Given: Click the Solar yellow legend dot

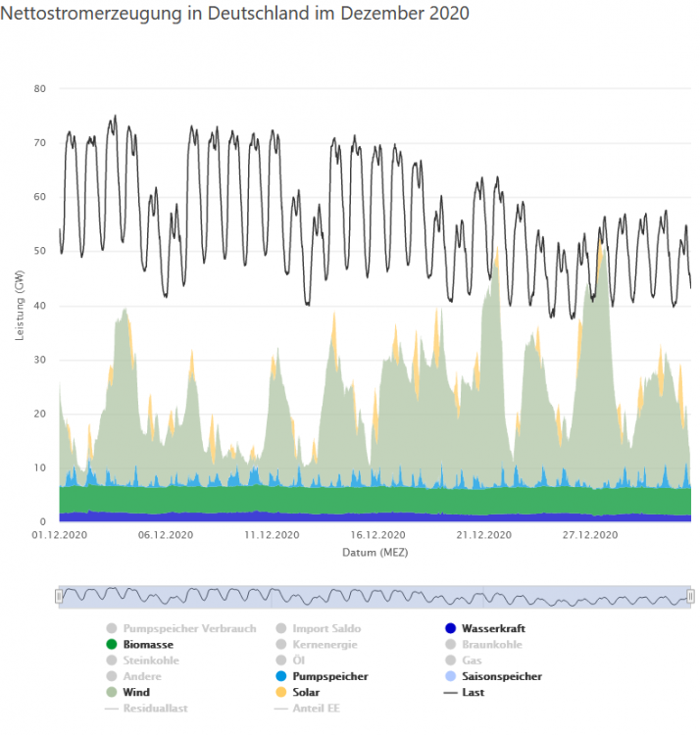Looking at the screenshot, I should coord(280,692).
